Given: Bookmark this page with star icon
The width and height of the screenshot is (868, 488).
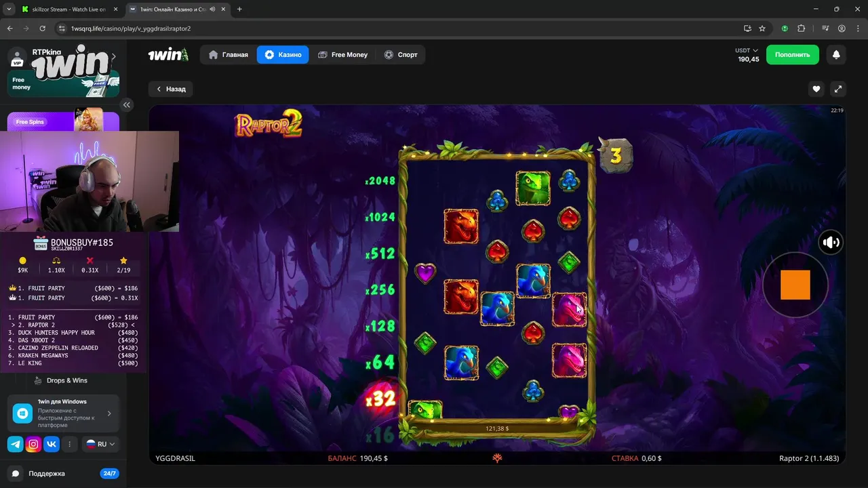Looking at the screenshot, I should coord(762,28).
